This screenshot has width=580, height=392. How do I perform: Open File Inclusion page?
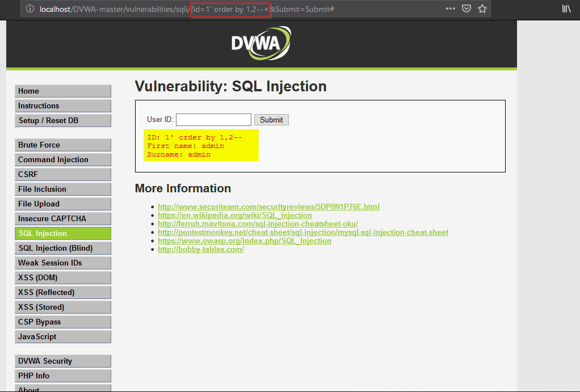63,189
